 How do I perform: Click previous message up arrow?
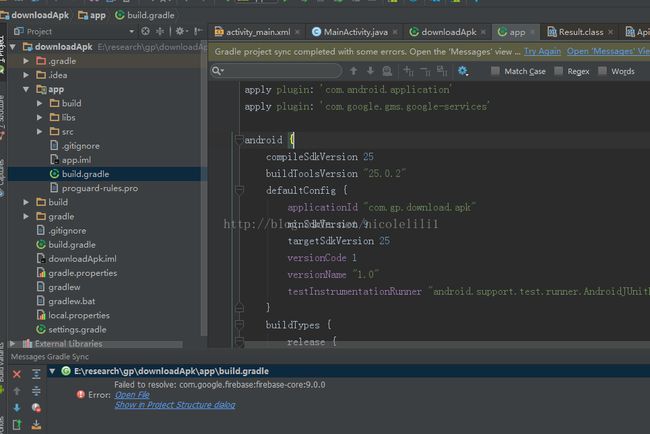[17, 391]
